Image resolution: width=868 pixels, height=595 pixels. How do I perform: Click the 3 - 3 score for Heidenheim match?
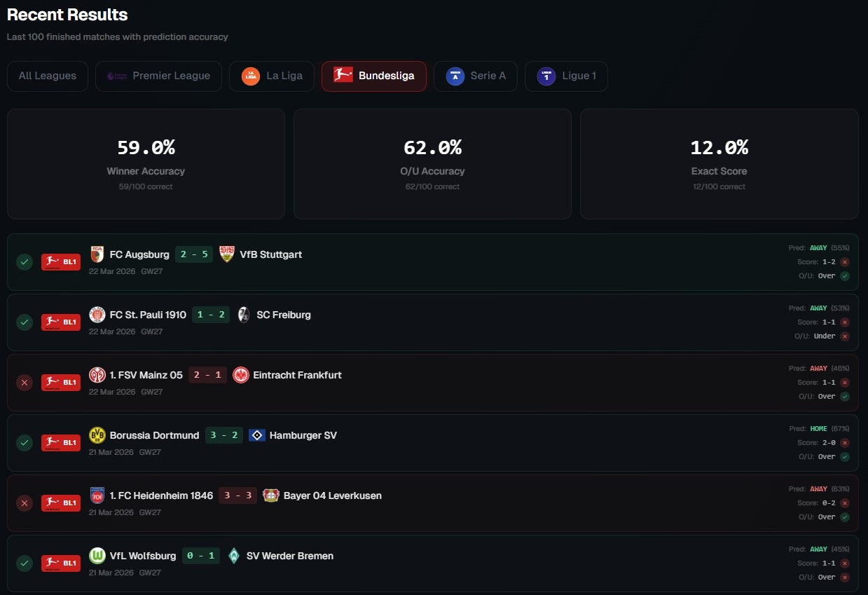238,495
